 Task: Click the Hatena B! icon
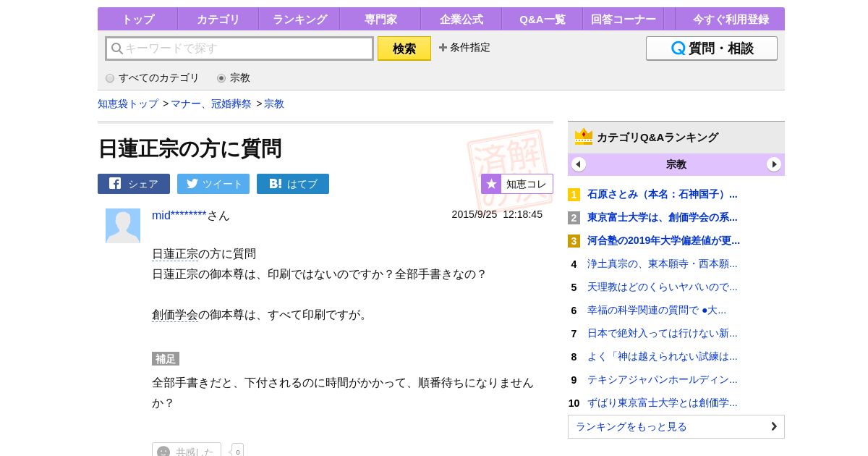tap(276, 184)
